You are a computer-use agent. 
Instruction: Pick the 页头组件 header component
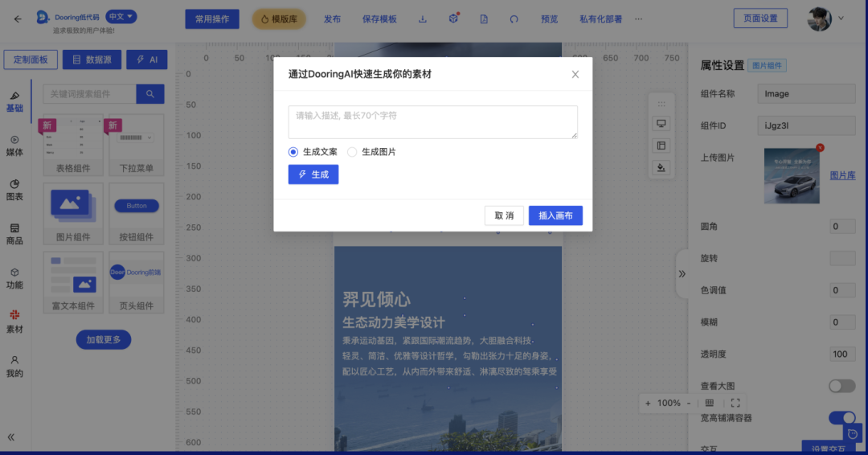pos(136,282)
